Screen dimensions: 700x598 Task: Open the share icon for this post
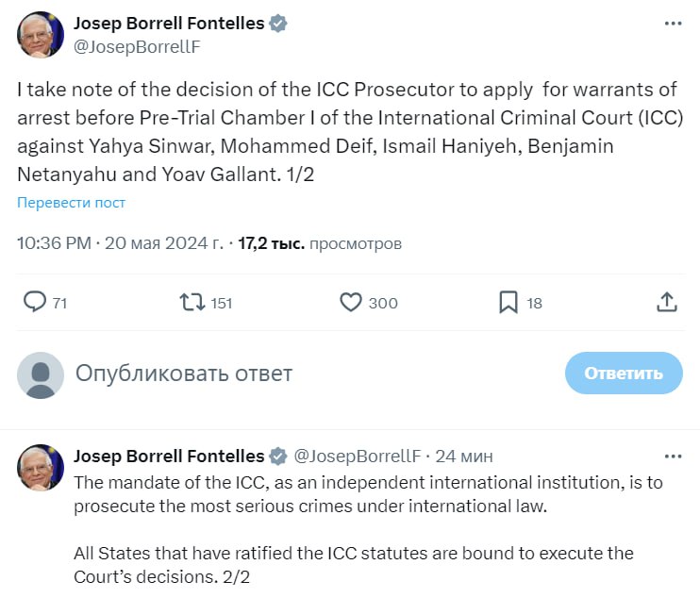666,302
